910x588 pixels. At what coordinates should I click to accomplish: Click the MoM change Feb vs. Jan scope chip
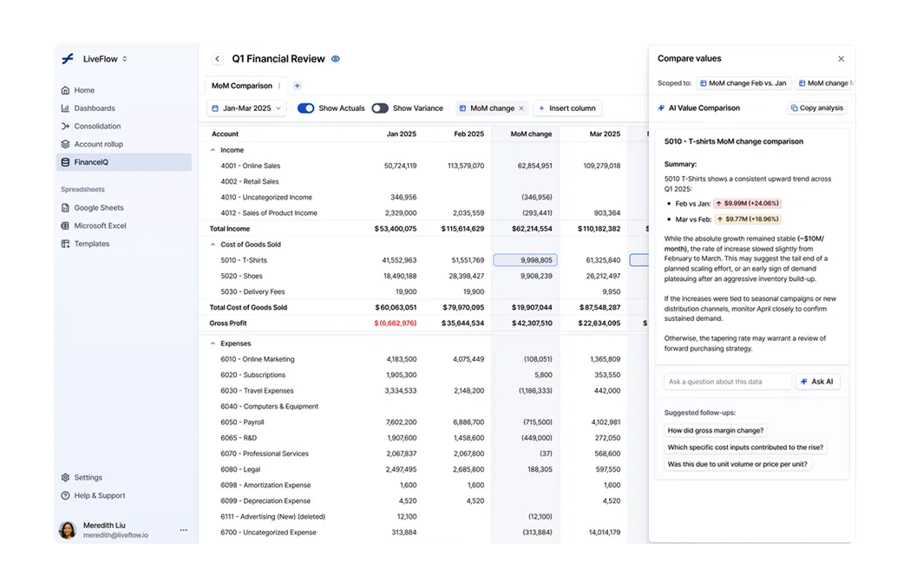point(743,83)
